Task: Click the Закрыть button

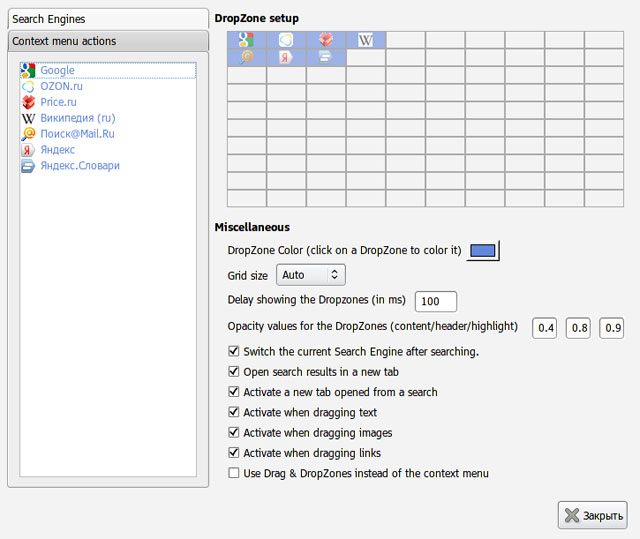Action: pyautogui.click(x=592, y=516)
